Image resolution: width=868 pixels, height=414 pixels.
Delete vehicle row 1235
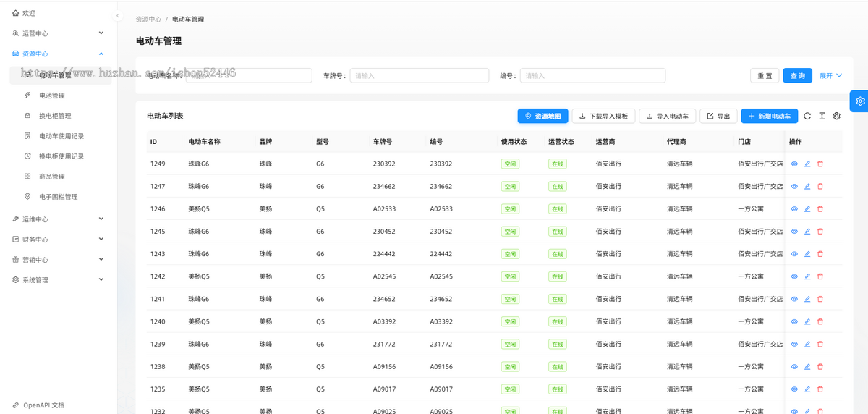click(820, 389)
